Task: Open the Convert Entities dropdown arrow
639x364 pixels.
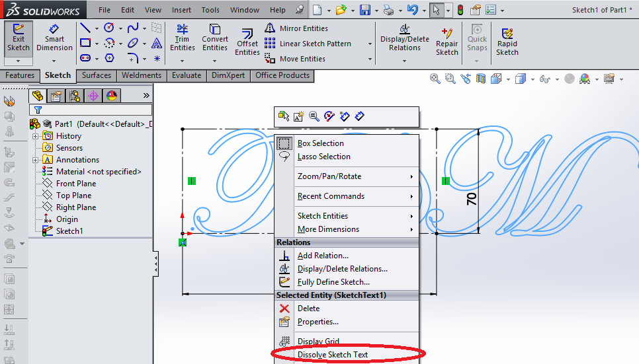Action: 215,61
